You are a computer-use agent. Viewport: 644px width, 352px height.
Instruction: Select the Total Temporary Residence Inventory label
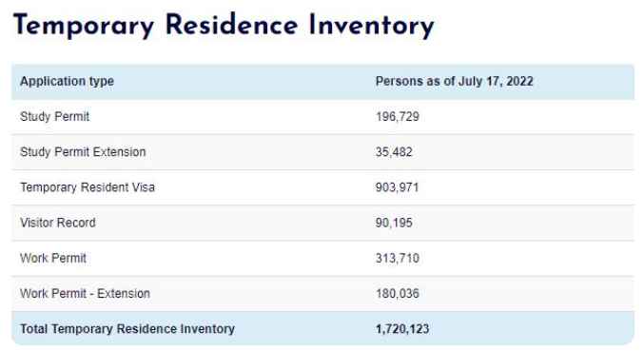[127, 328]
